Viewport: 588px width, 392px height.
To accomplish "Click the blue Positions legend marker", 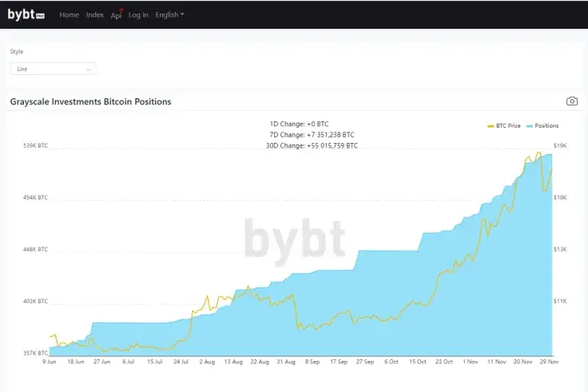I will 530,126.
